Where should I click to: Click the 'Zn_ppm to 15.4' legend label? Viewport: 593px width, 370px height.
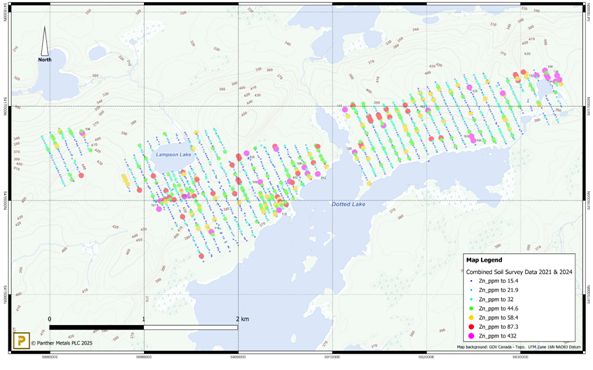tap(498, 281)
